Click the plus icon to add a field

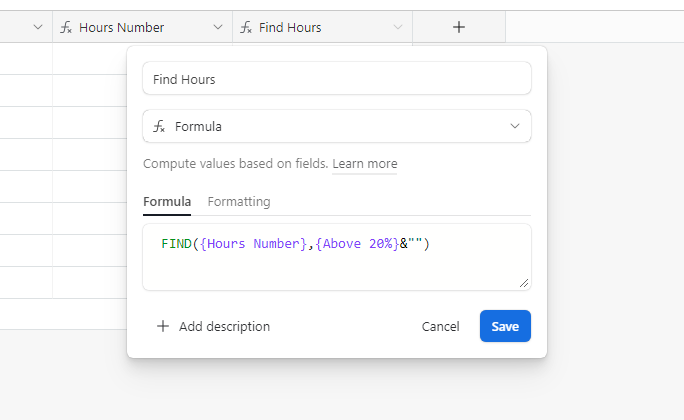pos(458,27)
